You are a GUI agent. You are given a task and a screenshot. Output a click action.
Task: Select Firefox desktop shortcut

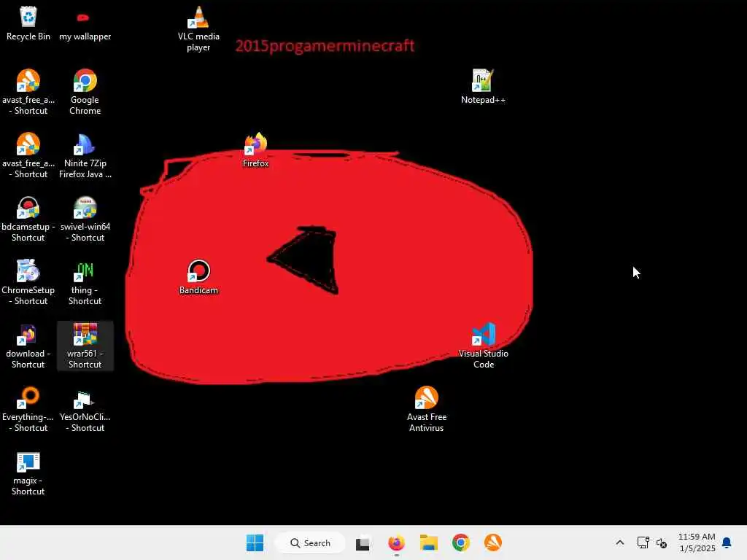[x=256, y=150]
